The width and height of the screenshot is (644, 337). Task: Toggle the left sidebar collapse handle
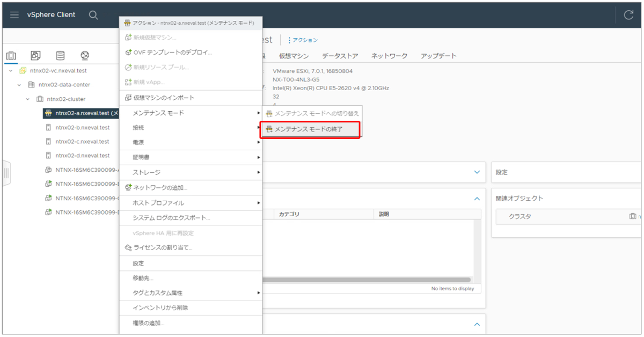(6, 173)
